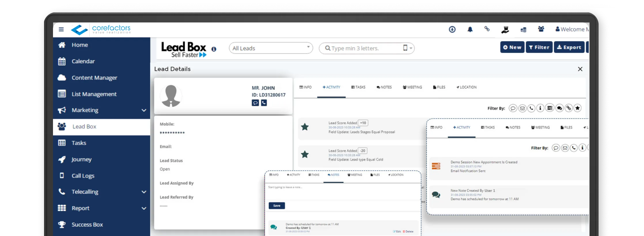Open the All Leads dropdown

tap(271, 48)
